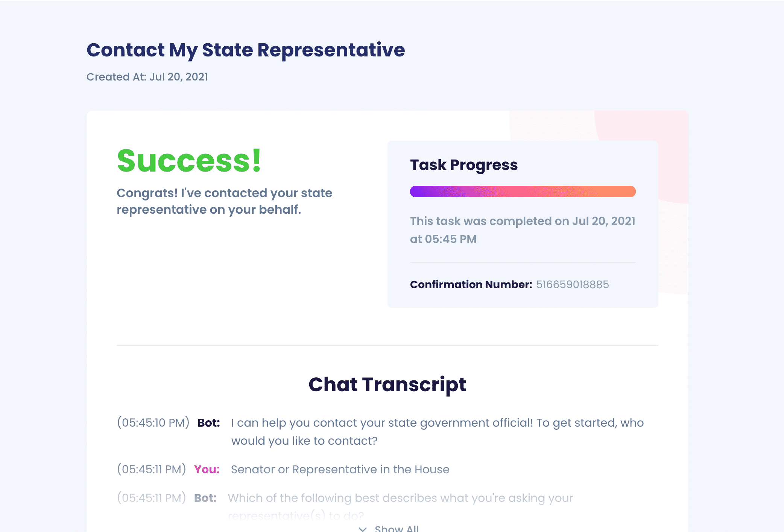The image size is (784, 532).
Task: Click the You: Senator or Representative reply
Action: tap(340, 469)
